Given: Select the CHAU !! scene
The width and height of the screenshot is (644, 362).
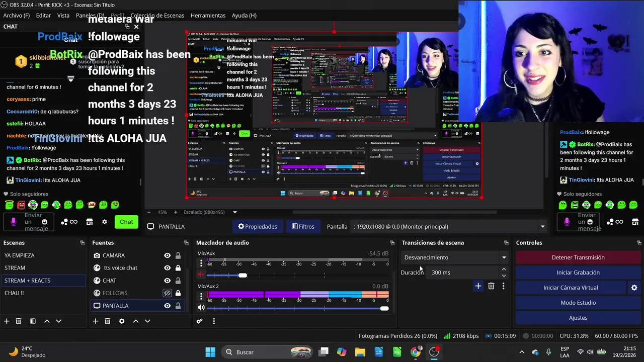Looking at the screenshot, I should [x=43, y=293].
